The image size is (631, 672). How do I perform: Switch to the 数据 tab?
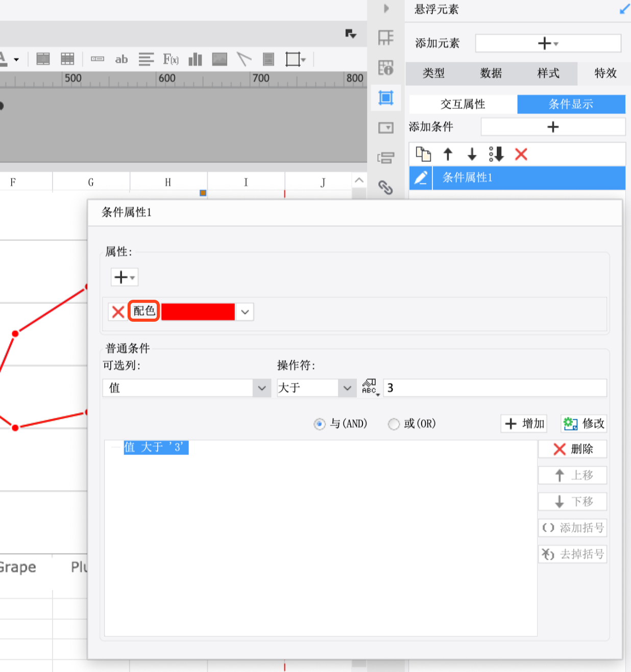(x=491, y=74)
